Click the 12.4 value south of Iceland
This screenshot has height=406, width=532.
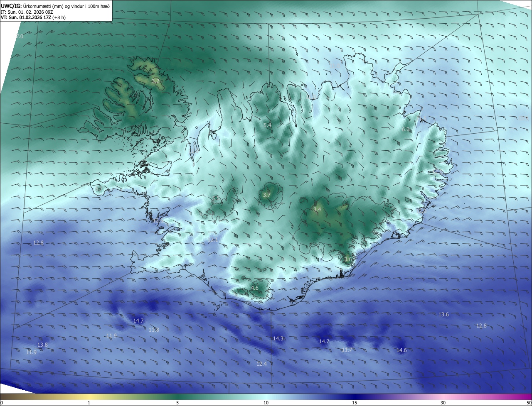click(261, 364)
